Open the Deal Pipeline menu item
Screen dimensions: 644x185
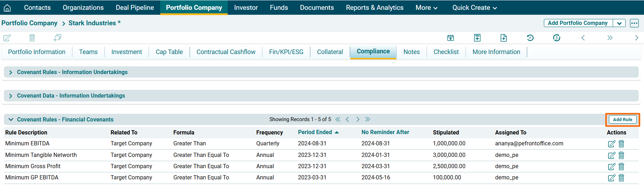click(135, 8)
